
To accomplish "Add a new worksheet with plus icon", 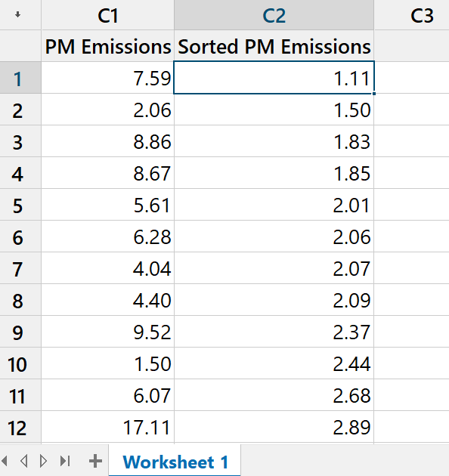I will [x=95, y=461].
